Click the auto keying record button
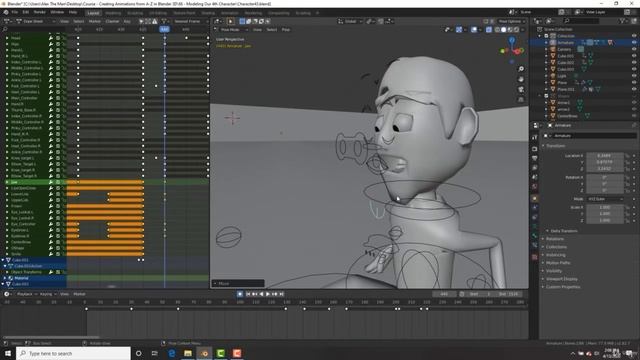 tap(240, 294)
